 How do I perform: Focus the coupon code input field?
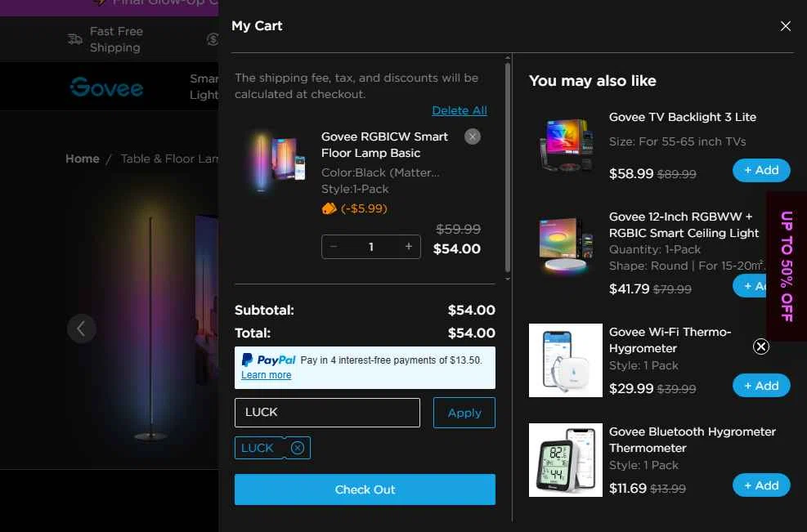(327, 413)
